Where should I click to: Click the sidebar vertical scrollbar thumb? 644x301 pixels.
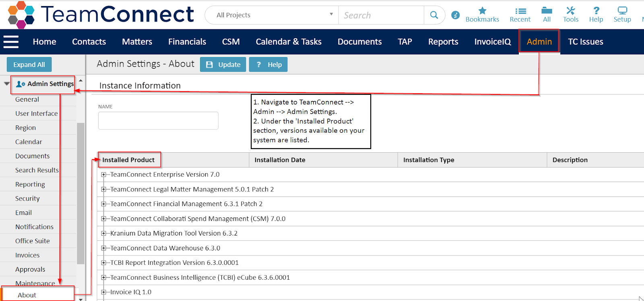coord(80,193)
